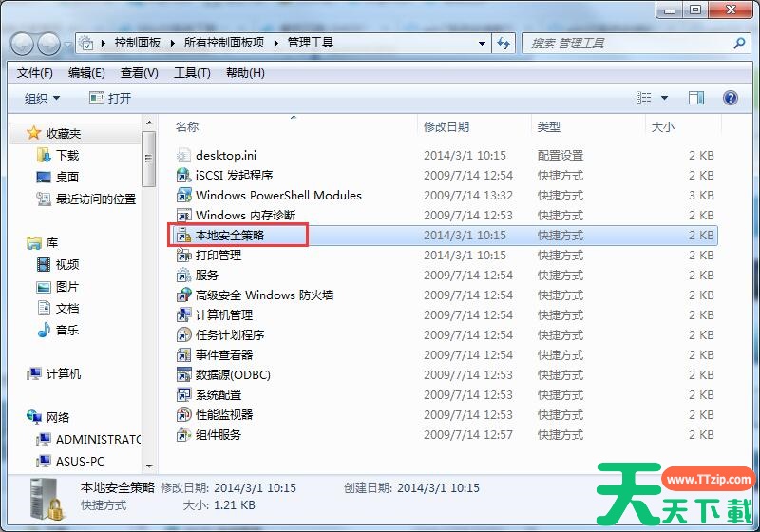Select the 数据源(ODBC) icon
This screenshot has width=760, height=532.
click(x=183, y=375)
